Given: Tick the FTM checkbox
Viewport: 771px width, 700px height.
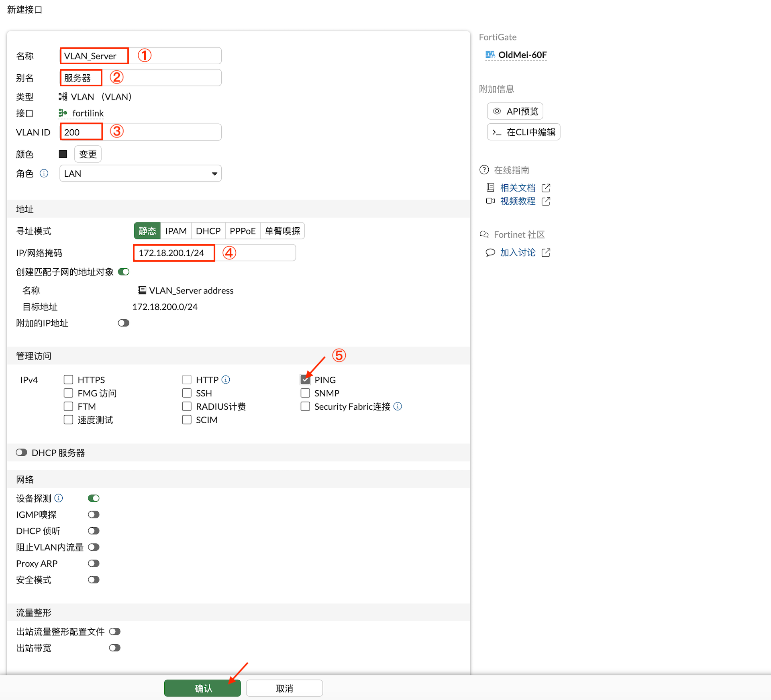Looking at the screenshot, I should click(x=68, y=406).
